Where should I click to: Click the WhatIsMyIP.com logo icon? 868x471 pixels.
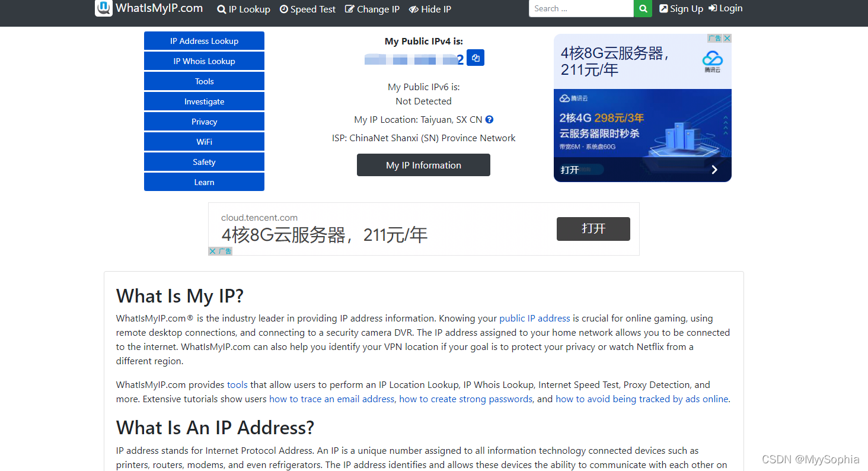pos(103,8)
